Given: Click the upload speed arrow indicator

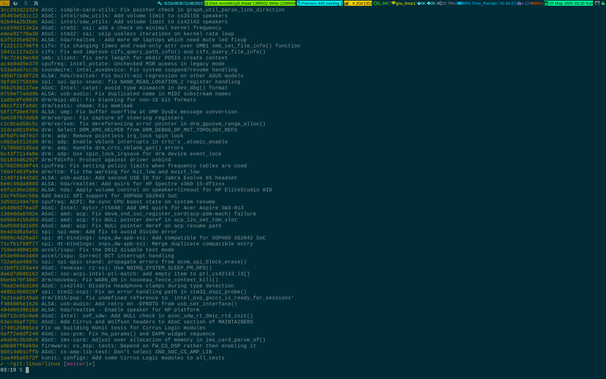Looking at the screenshot, I should (432, 3).
